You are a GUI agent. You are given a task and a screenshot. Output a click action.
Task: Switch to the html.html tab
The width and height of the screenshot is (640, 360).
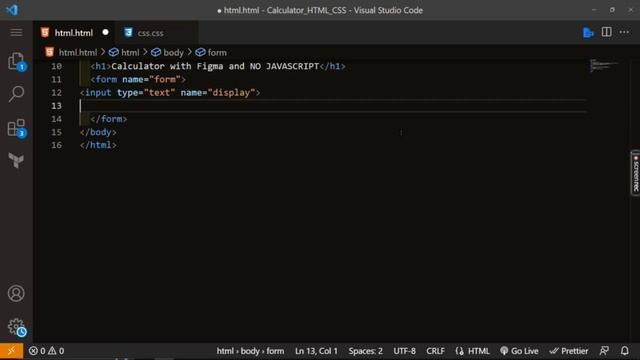click(73, 33)
